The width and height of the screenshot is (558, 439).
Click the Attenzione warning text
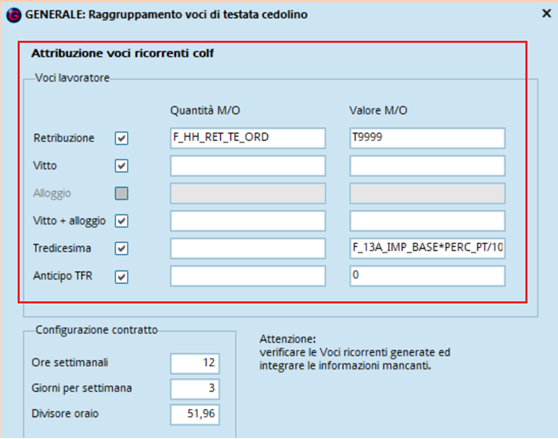click(355, 352)
